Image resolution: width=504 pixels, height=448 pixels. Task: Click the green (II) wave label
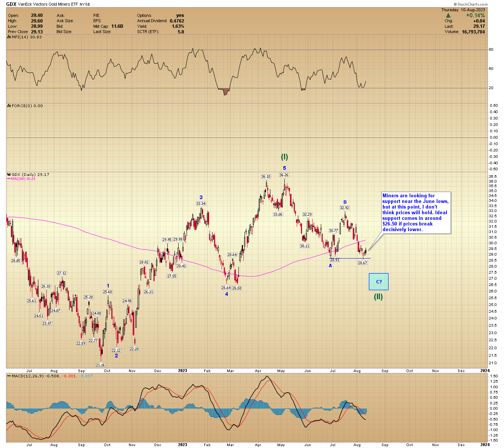point(378,297)
